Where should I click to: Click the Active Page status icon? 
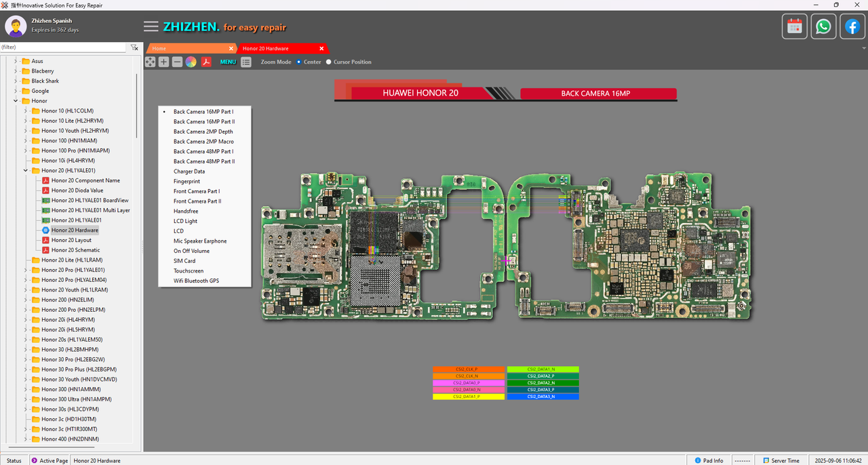35,460
